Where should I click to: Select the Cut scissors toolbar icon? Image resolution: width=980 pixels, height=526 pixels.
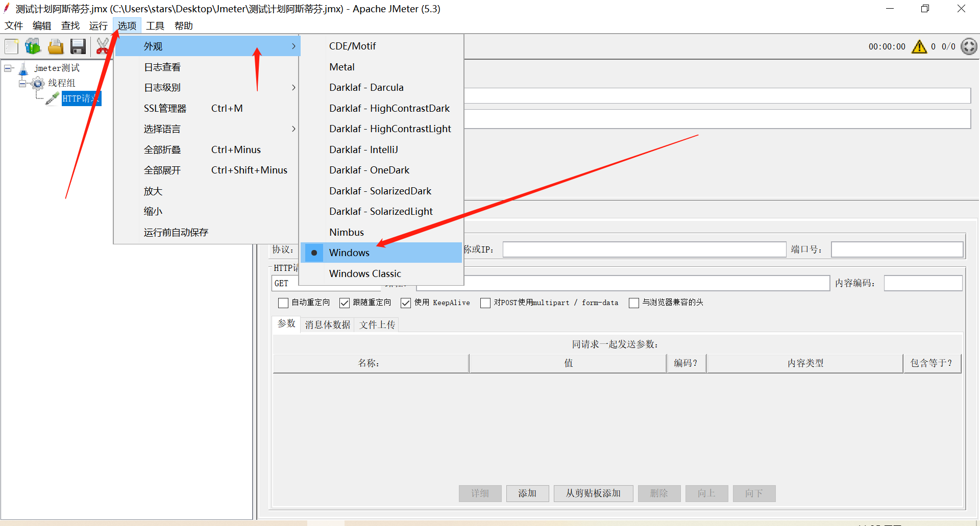click(x=102, y=46)
